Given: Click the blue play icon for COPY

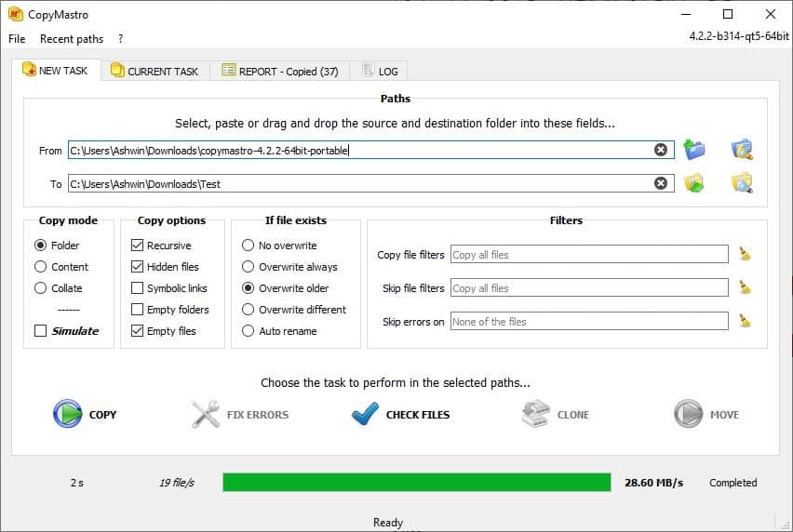Looking at the screenshot, I should 67,414.
